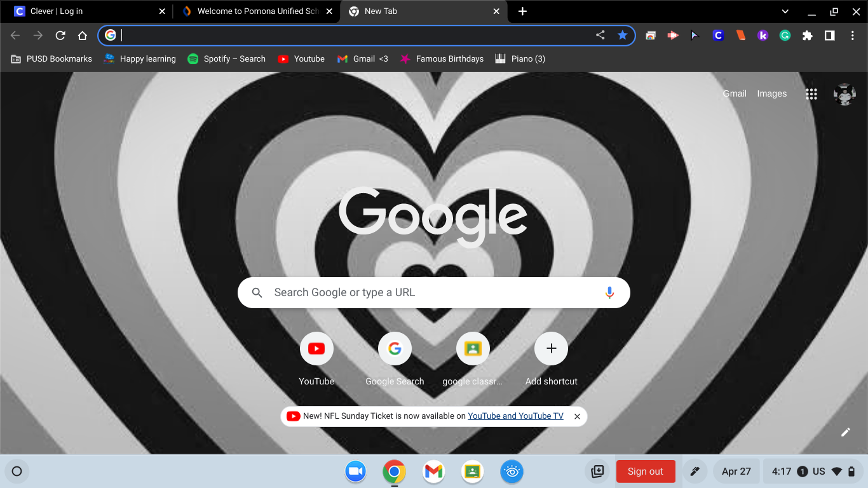This screenshot has width=868, height=488.
Task: Click the back navigation arrow
Action: click(15, 36)
